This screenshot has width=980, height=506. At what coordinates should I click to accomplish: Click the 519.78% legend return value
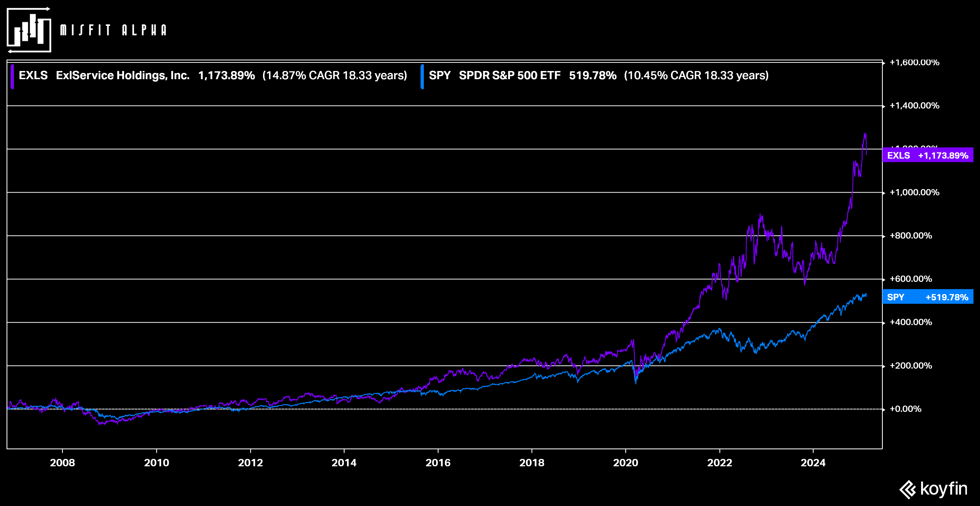pyautogui.click(x=593, y=75)
